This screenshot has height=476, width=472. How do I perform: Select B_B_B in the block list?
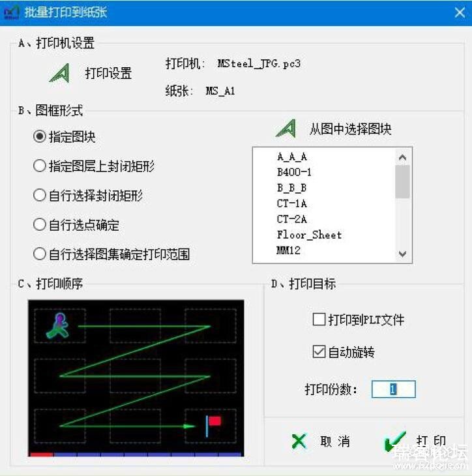click(x=291, y=188)
